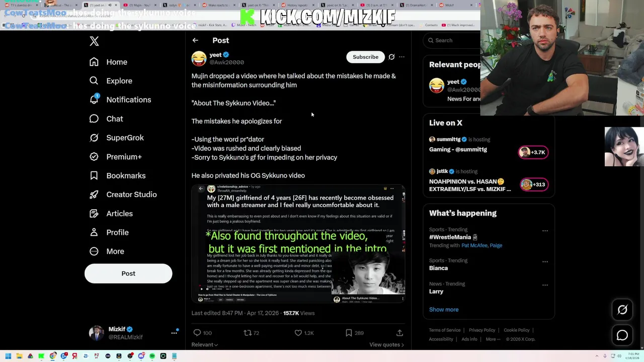Open the floating chat messages button

pyautogui.click(x=622, y=335)
